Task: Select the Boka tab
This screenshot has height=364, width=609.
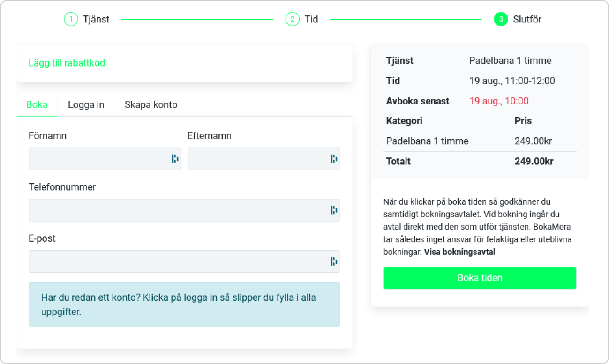Action: 37,104
